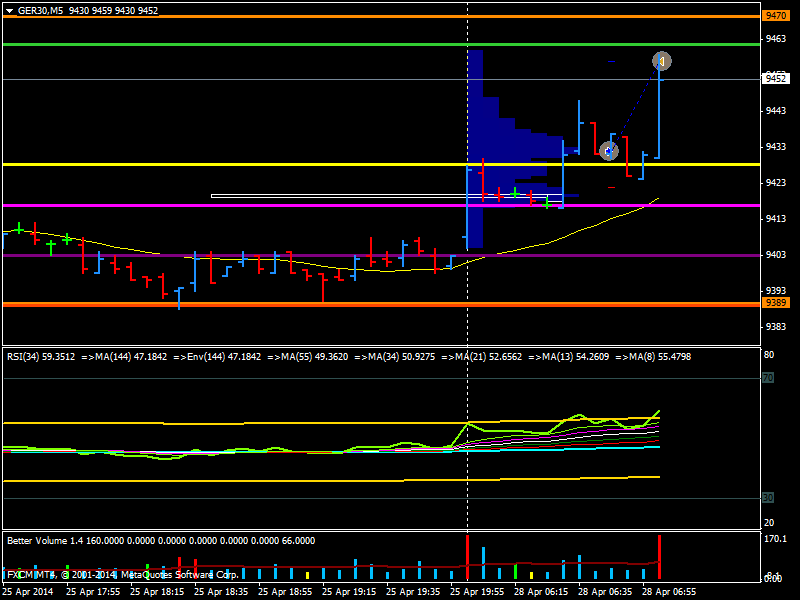Click the tall red volume bar at 19:55
The image size is (800, 600).
[467, 557]
